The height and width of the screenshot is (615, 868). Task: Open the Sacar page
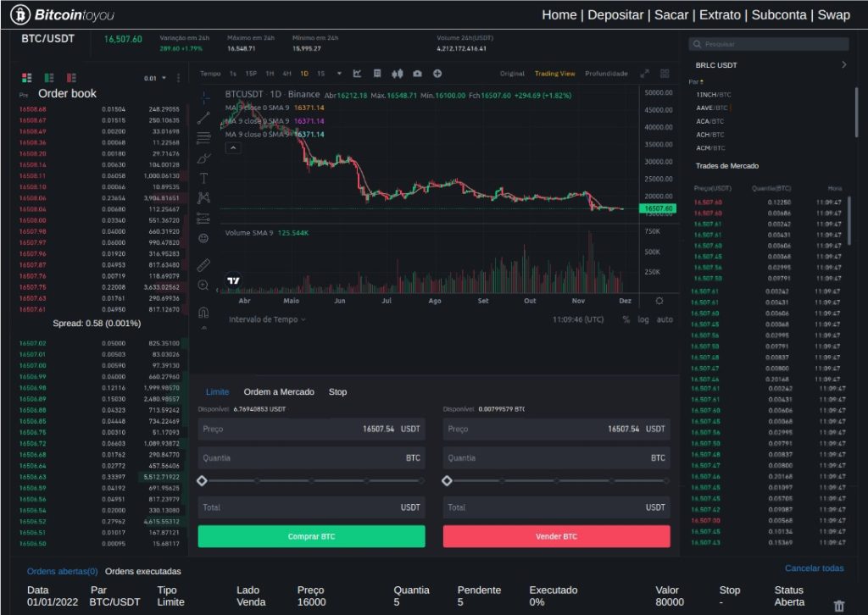(671, 15)
